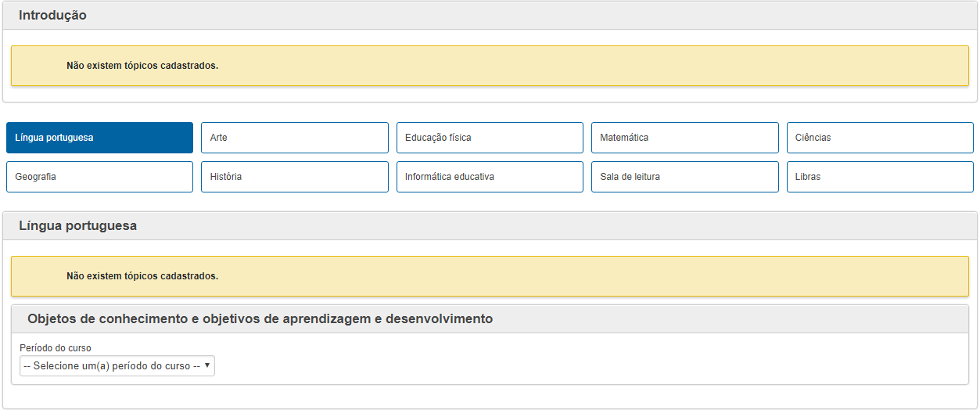Open the Período do curso dropdown
This screenshot has height=410, width=980.
click(x=117, y=365)
